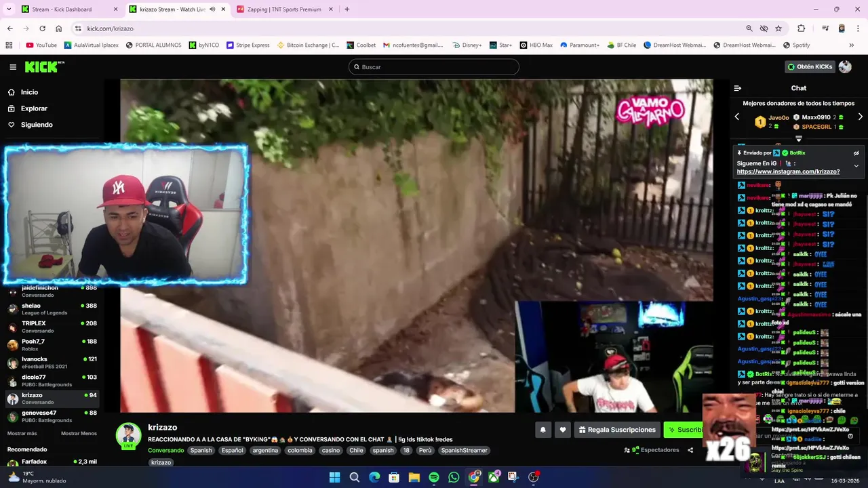The width and height of the screenshot is (868, 488).
Task: Open Farfadox recommended channel
Action: (x=53, y=462)
